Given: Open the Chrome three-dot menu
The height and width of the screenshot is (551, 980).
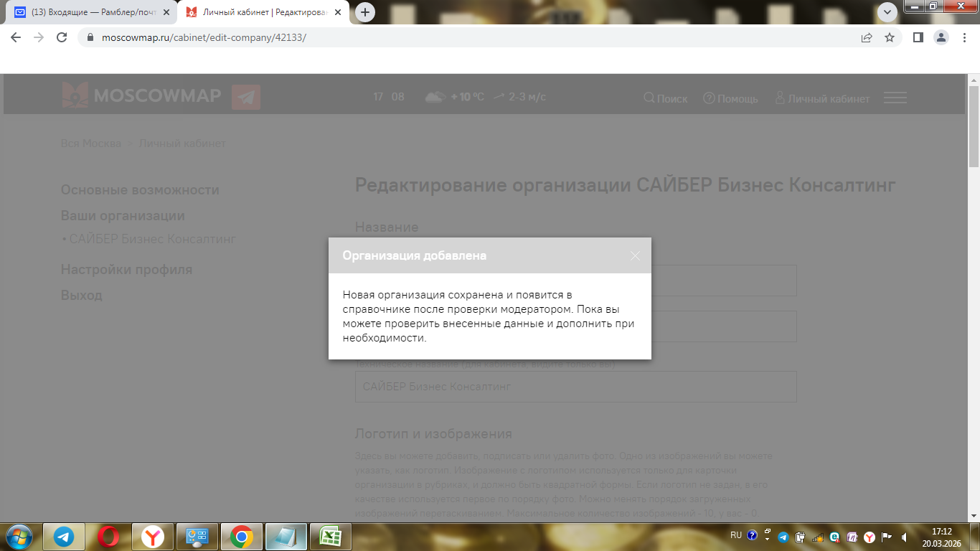Looking at the screenshot, I should point(963,37).
